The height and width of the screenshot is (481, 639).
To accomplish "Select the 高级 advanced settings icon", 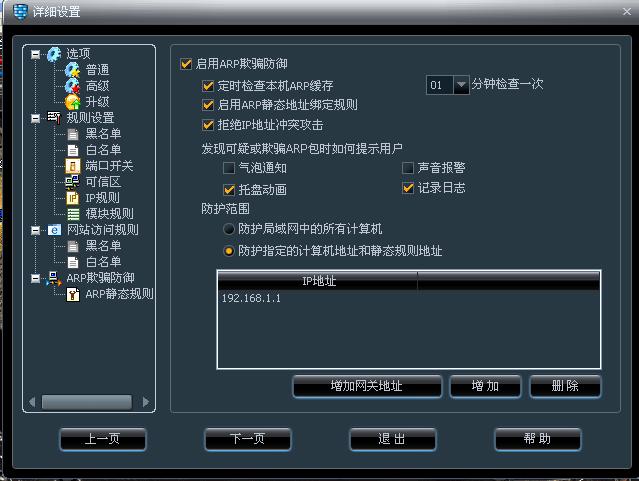I will click(x=73, y=86).
